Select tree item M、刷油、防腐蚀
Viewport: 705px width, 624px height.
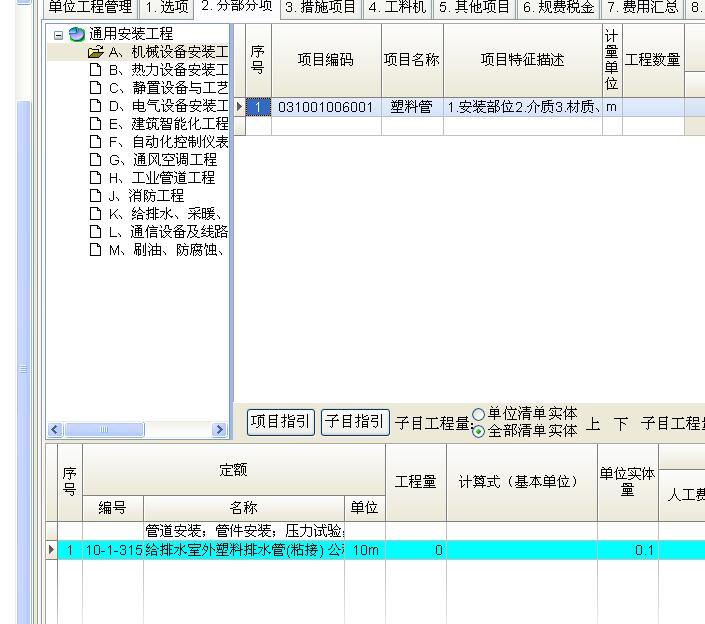166,250
